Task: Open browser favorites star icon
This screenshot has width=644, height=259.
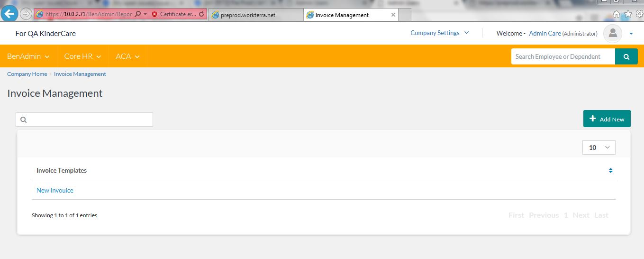Action: coord(628,14)
